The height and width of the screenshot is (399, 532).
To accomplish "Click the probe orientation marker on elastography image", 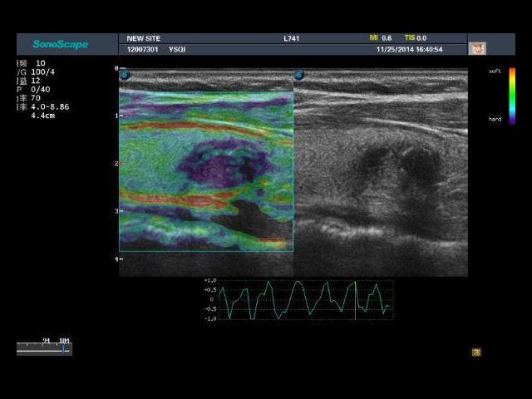I will click(124, 75).
